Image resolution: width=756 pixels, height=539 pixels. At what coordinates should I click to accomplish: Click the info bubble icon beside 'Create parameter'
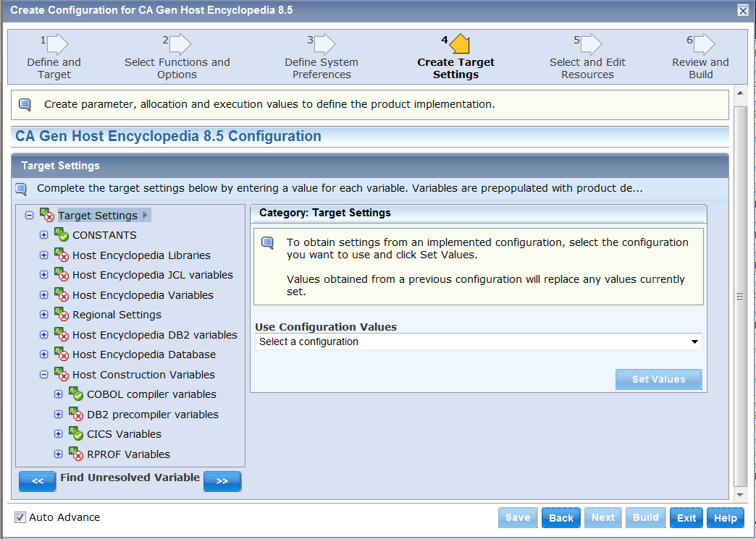pos(25,104)
